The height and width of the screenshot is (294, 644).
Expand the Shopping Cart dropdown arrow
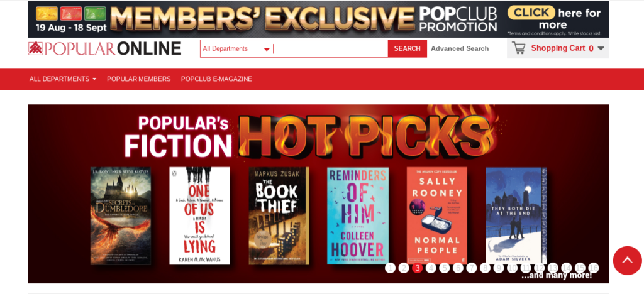tap(601, 48)
